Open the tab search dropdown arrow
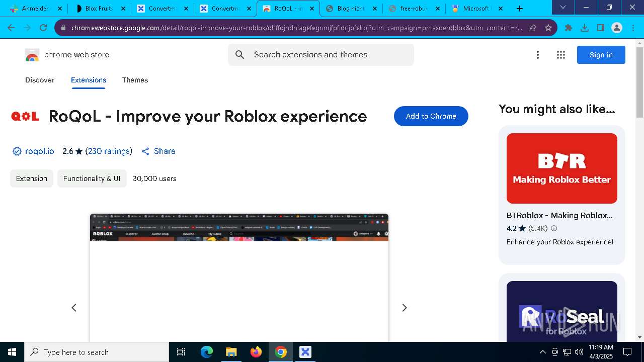 pyautogui.click(x=563, y=8)
